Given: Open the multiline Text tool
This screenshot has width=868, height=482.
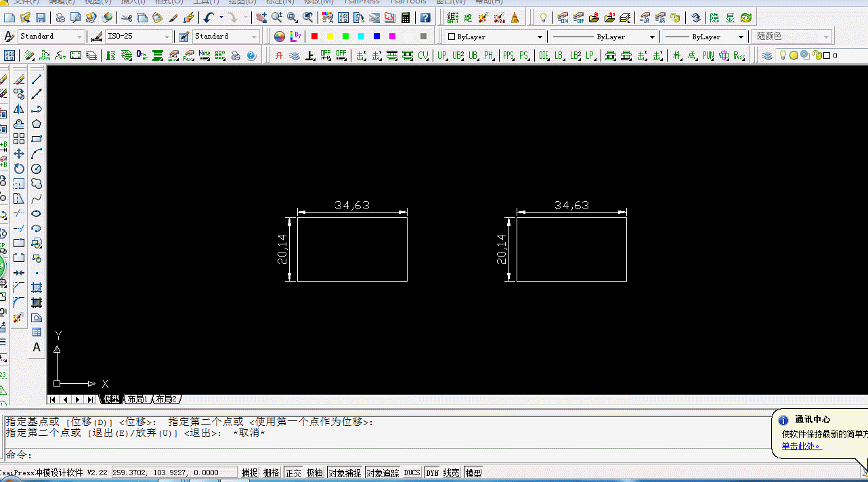Looking at the screenshot, I should coord(37,347).
